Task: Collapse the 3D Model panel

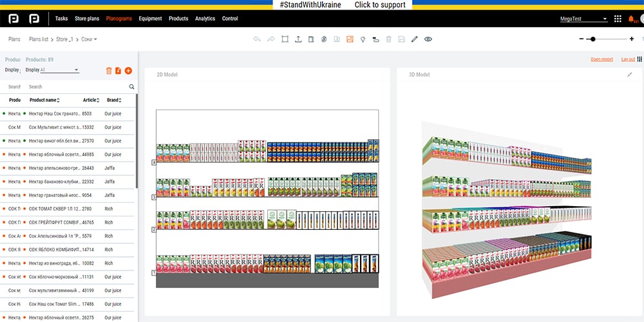Action: click(630, 74)
